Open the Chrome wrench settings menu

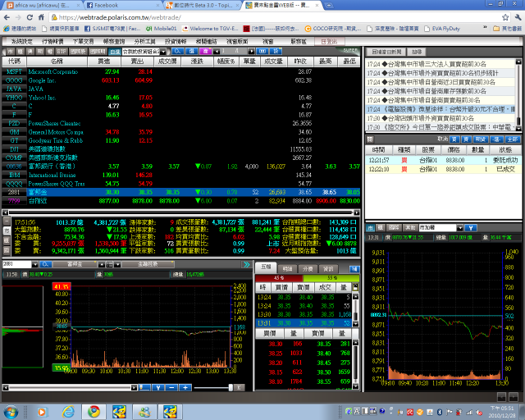point(518,17)
